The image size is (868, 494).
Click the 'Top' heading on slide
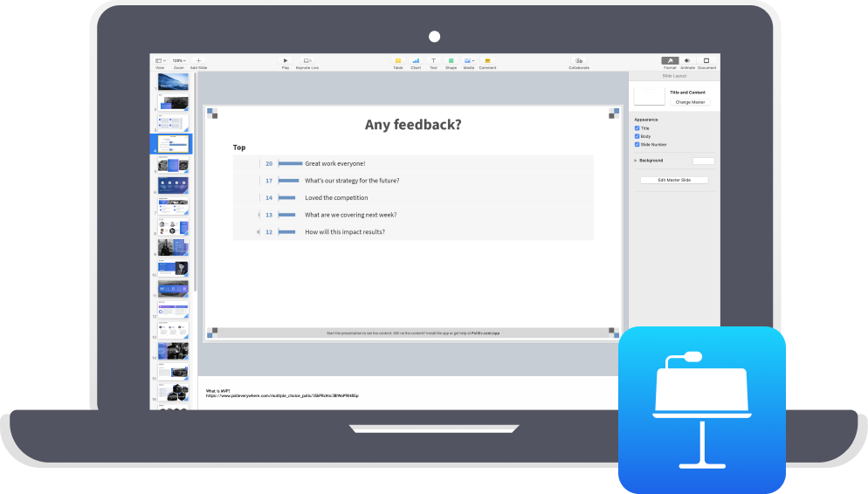point(239,148)
